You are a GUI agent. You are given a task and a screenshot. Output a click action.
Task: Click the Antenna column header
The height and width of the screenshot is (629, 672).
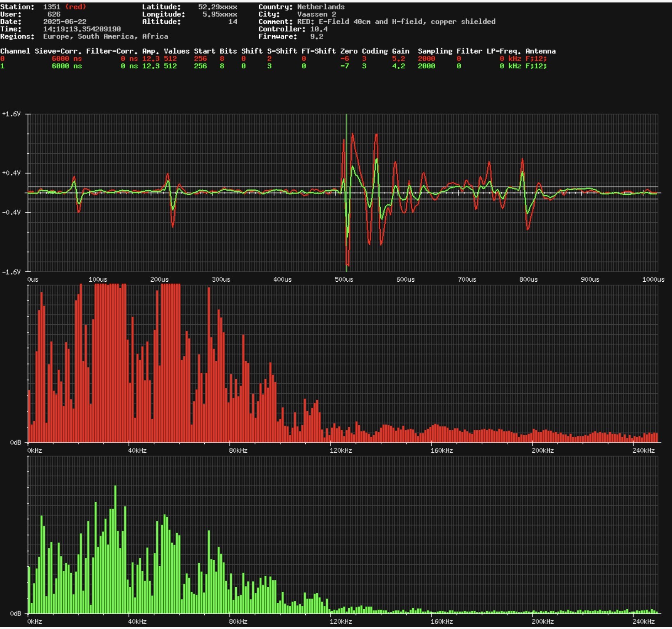pyautogui.click(x=540, y=51)
